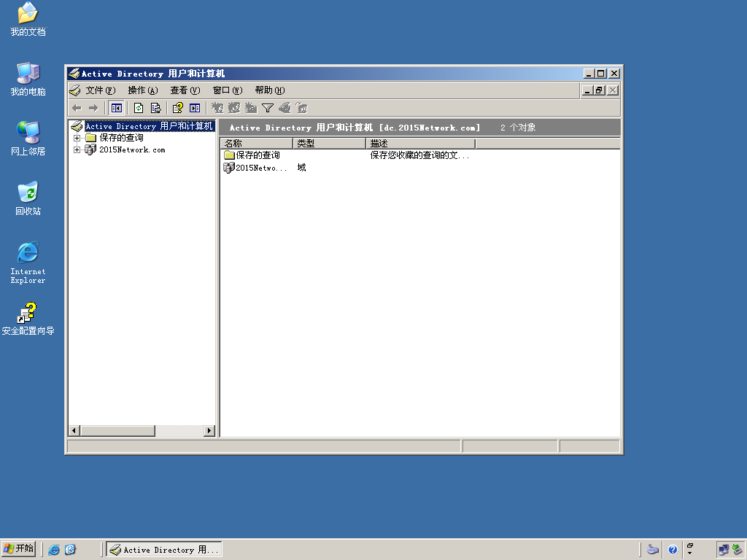This screenshot has height=560, width=747.
Task: Click the MMC console icon beside 文件 menu
Action: pos(75,90)
